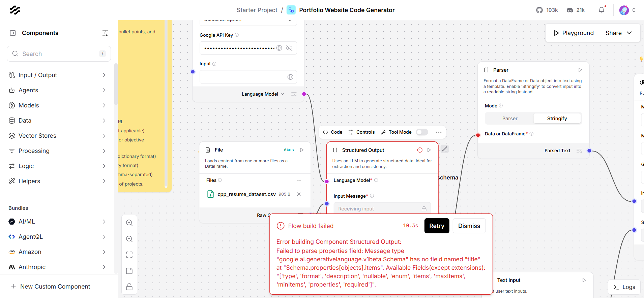Click globe icon in Input field
The height and width of the screenshot is (298, 644).
(290, 77)
